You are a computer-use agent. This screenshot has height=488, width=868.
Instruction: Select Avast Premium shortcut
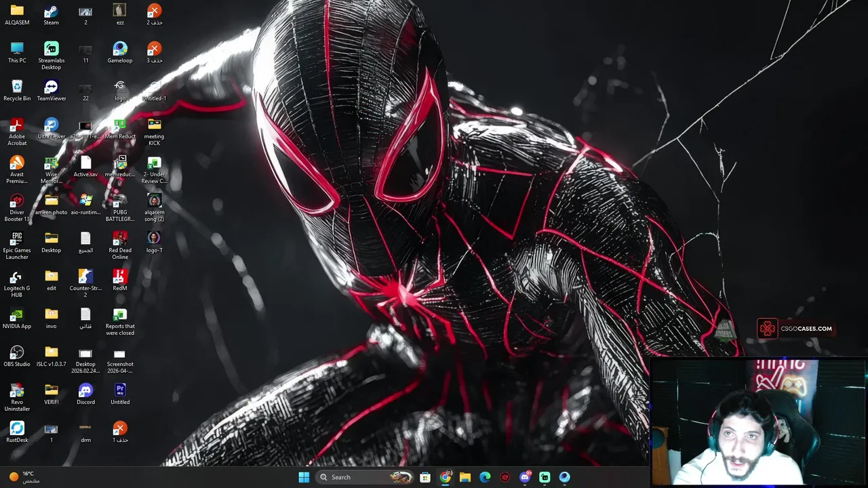click(x=17, y=169)
